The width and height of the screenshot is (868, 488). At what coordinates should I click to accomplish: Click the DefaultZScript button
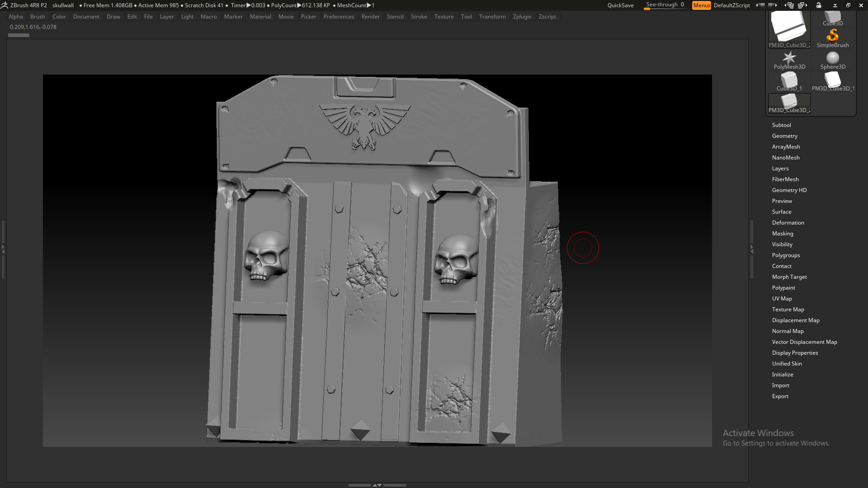point(731,5)
